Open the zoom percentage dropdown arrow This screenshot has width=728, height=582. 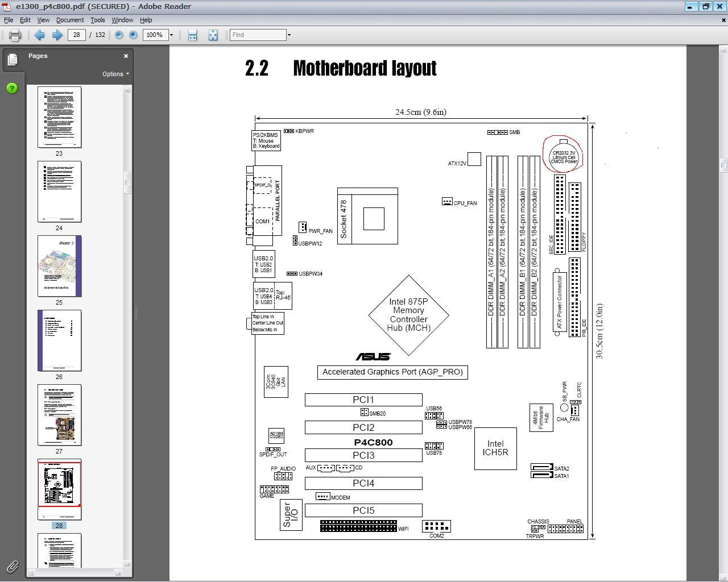click(171, 35)
